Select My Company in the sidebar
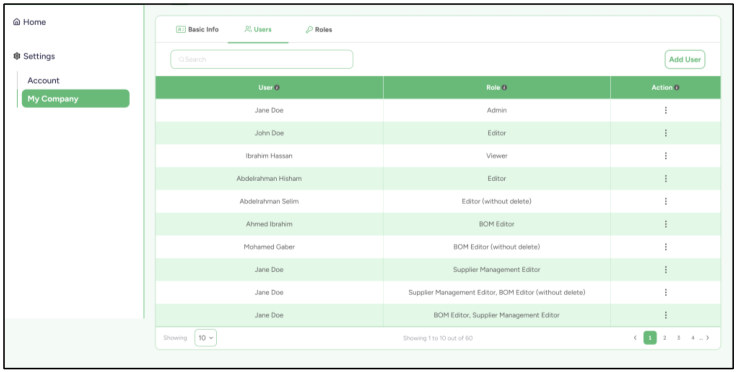737x372 pixels. tap(76, 99)
